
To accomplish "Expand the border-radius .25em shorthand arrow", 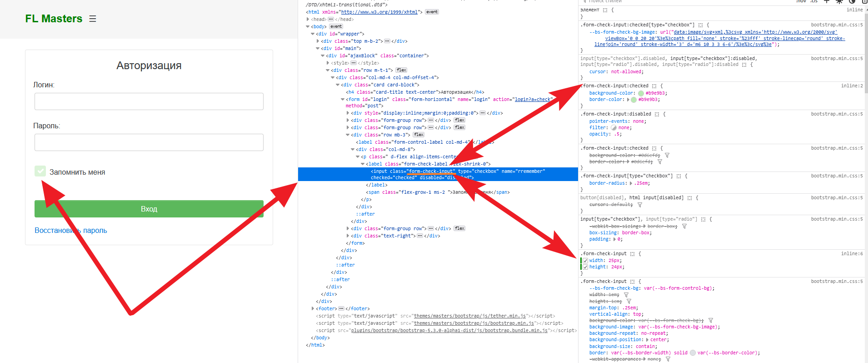I will tap(631, 183).
